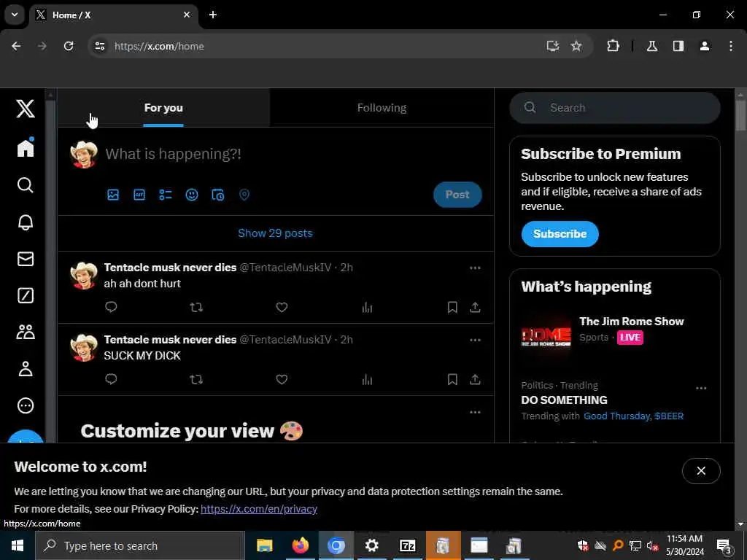Schedule the post with the calendar icon
This screenshot has width=747, height=560.
(217, 194)
